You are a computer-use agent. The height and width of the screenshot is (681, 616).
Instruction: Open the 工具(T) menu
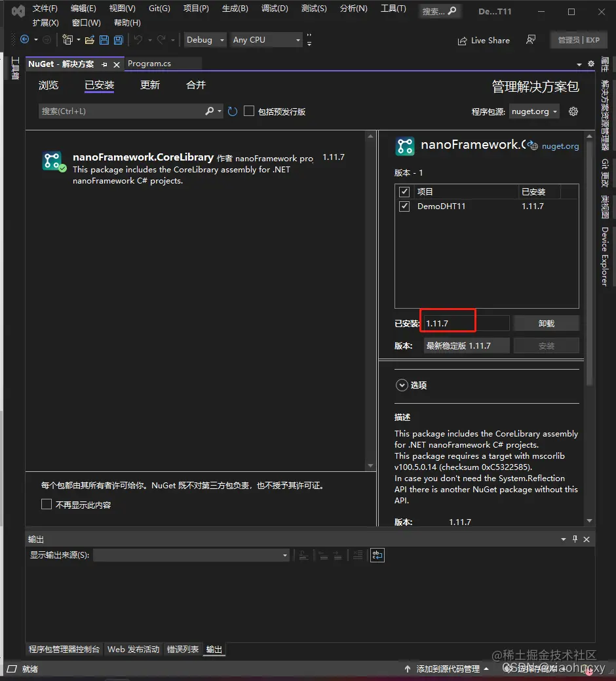[x=393, y=9]
